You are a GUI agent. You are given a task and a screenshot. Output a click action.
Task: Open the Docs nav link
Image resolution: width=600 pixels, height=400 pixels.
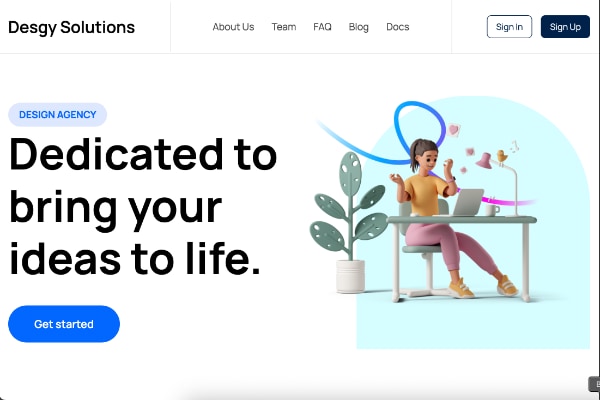pos(398,27)
